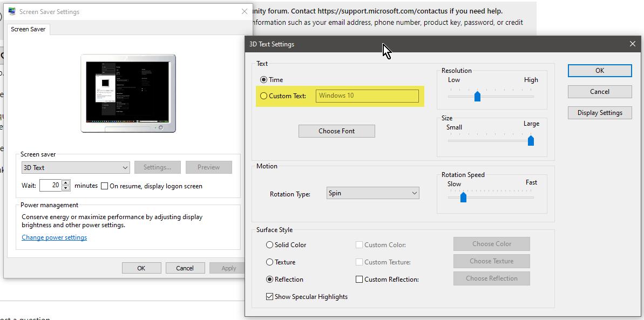Click the screen saver preview monitor
Viewport: 644px width, 320px height.
(128, 93)
